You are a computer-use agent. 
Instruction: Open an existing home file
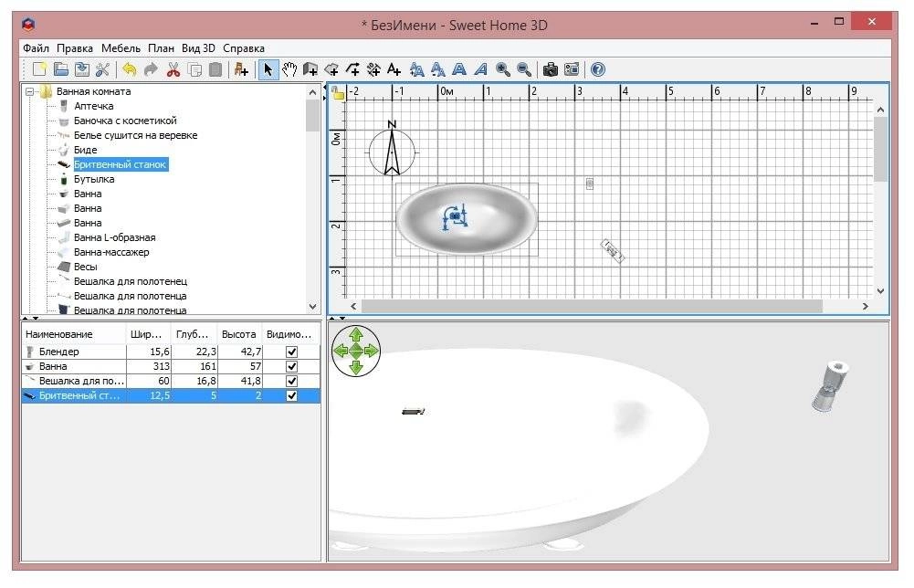[60, 69]
